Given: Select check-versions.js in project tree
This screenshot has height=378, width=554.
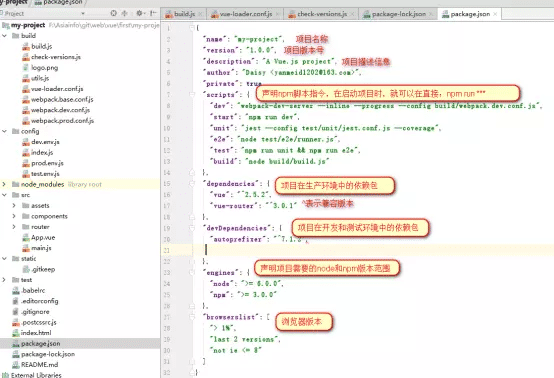Looking at the screenshot, I should point(52,57).
